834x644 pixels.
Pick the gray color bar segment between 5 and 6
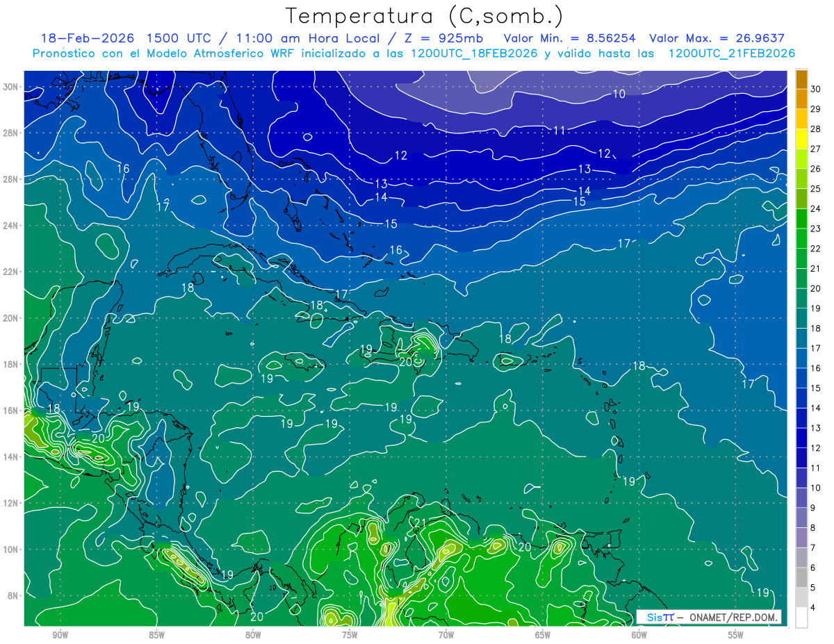click(801, 578)
